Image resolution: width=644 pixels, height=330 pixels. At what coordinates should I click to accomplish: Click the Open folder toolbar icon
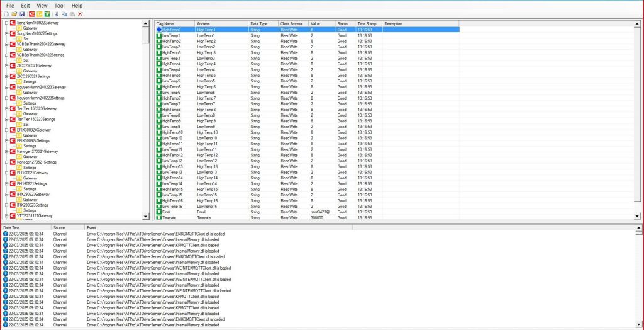pyautogui.click(x=14, y=14)
